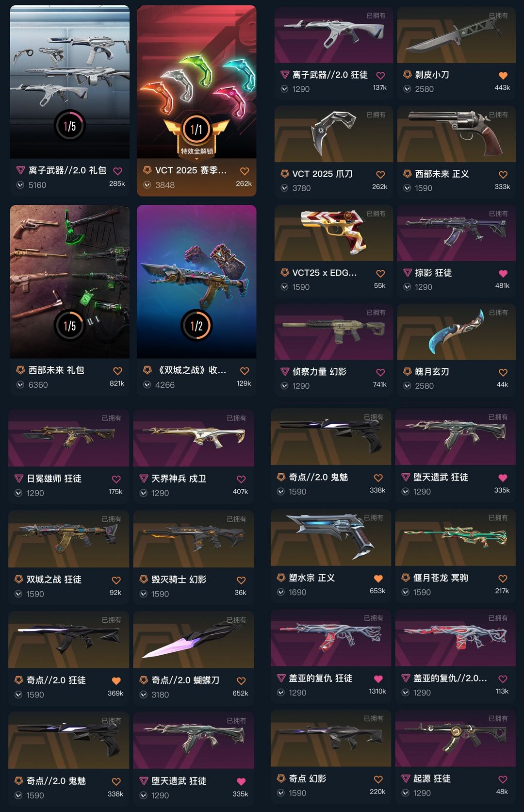The width and height of the screenshot is (524, 812).
Task: Open the 西部未来 正义 revolver image
Action: 456,134
